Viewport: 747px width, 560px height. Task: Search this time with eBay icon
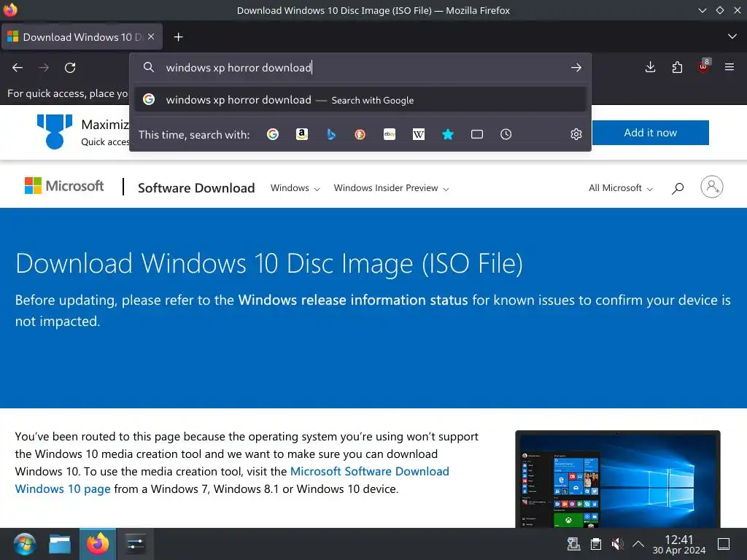(x=390, y=134)
